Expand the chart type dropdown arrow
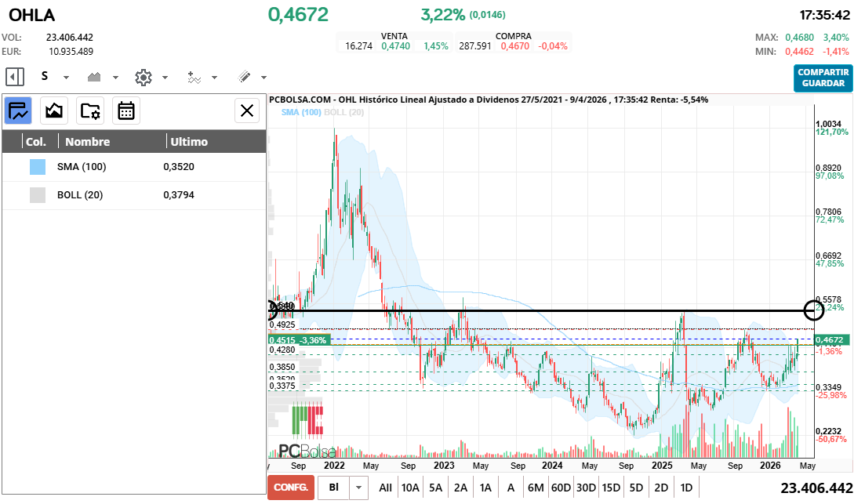 (115, 78)
